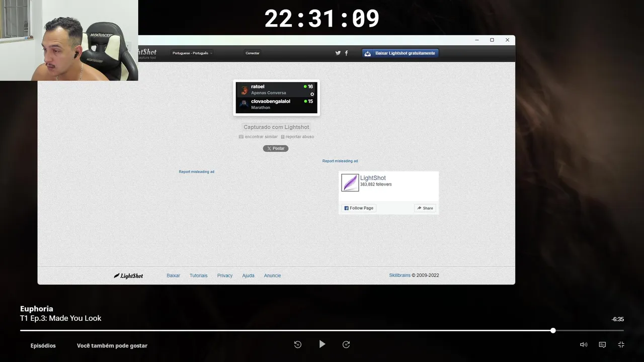Viewport: 644px width, 362px height.
Task: Open footer Baixar link
Action: coord(173,276)
